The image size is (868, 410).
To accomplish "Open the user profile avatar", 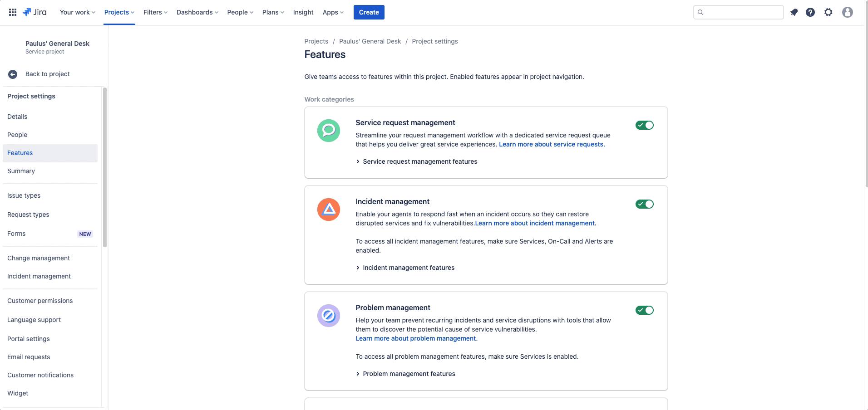I will click(847, 12).
